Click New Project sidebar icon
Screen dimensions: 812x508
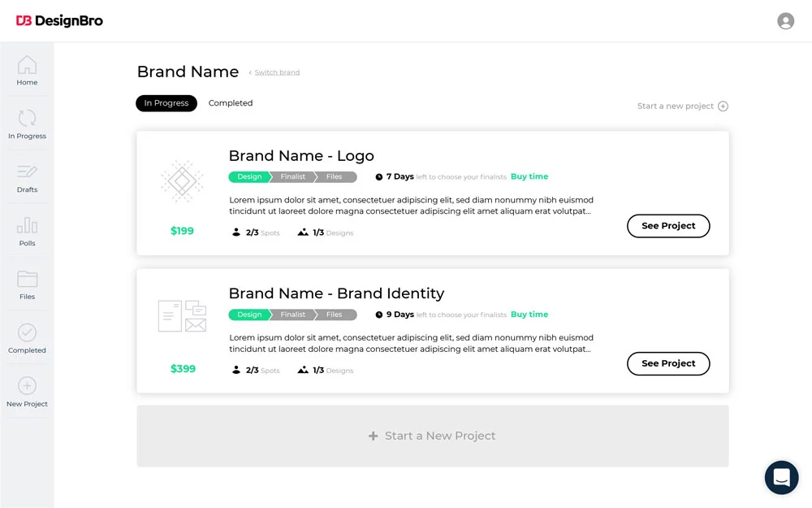click(x=27, y=392)
